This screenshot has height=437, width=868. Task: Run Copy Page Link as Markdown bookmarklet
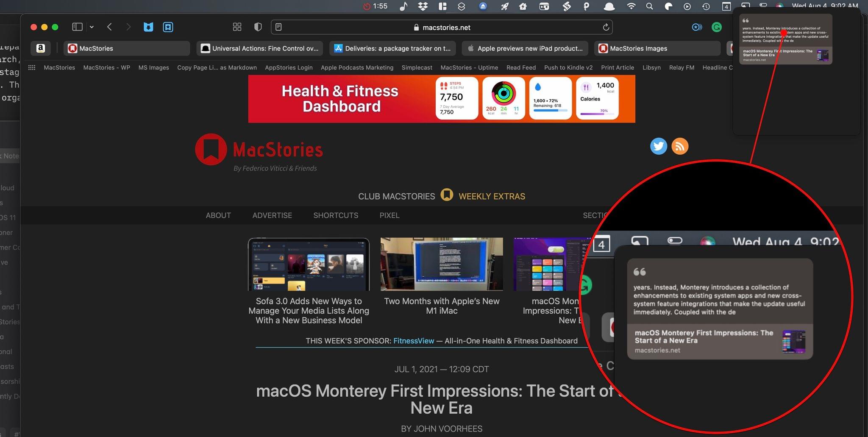coord(217,67)
